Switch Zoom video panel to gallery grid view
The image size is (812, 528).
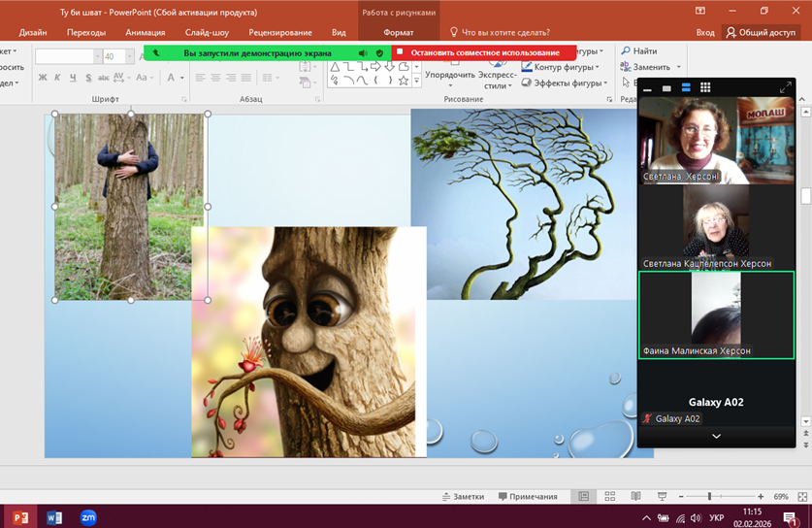tap(705, 87)
